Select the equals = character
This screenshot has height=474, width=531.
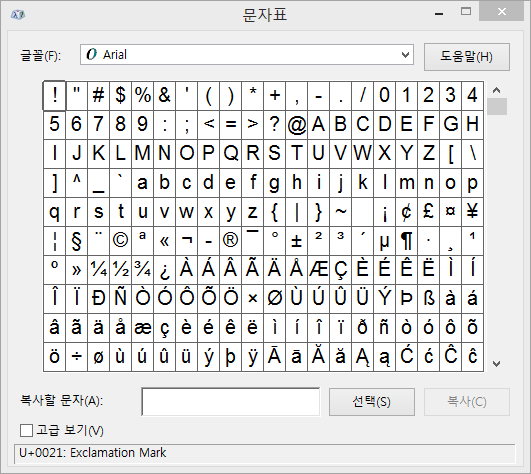tap(231, 125)
